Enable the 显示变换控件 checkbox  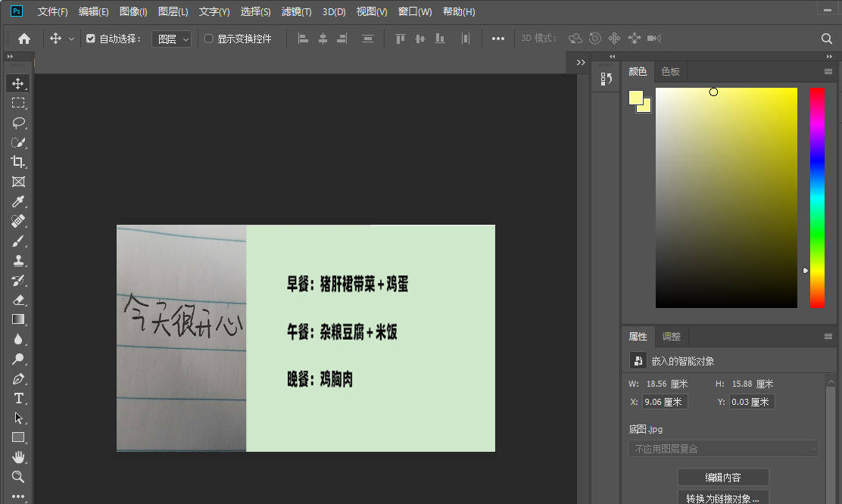(x=209, y=39)
